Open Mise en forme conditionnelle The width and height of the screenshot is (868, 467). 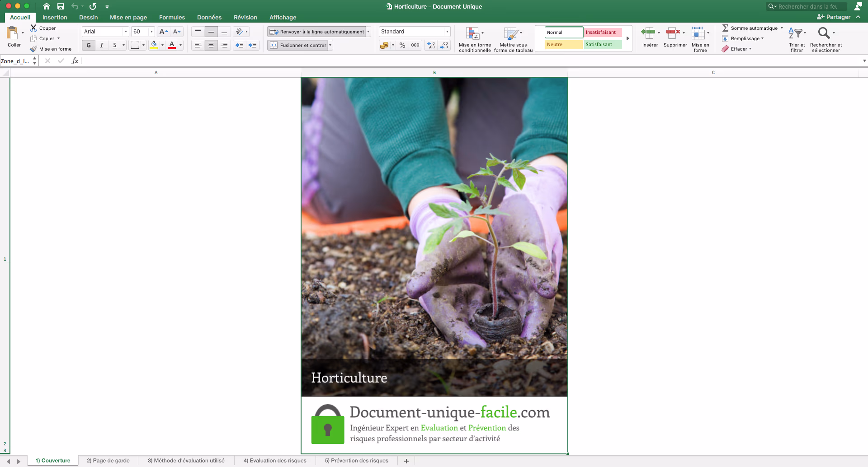(475, 39)
